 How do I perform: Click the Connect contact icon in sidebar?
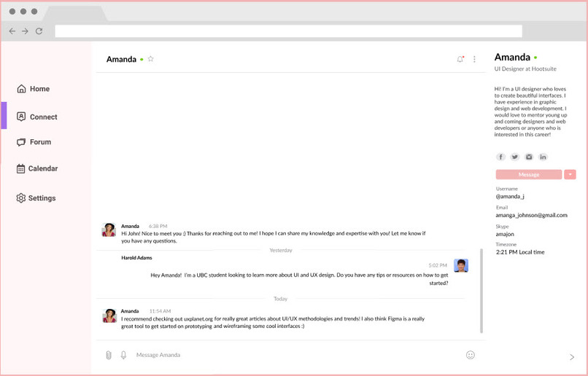pos(21,117)
